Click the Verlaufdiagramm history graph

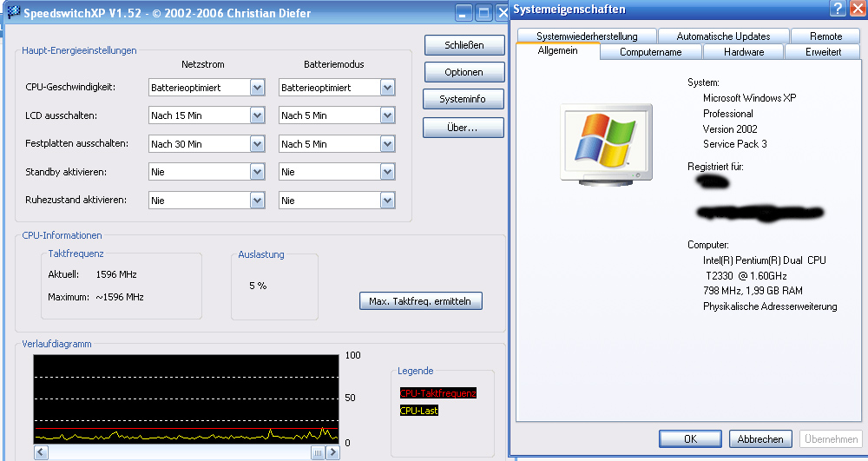[186, 398]
